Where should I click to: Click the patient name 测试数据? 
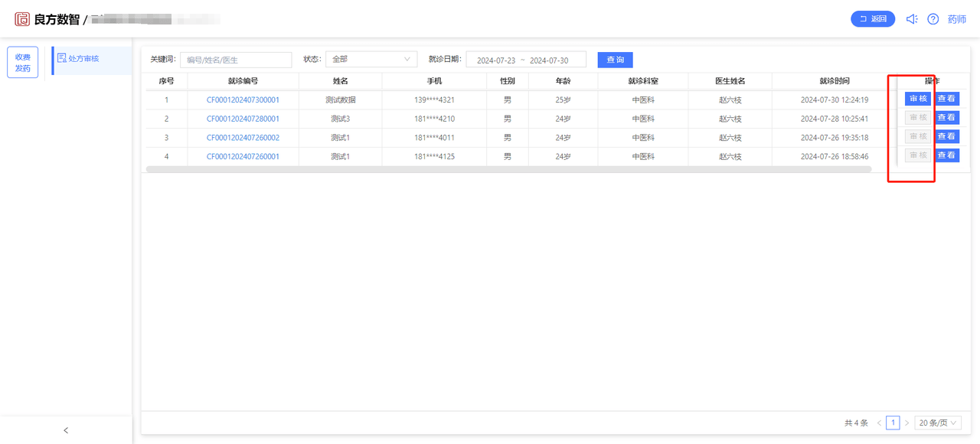click(340, 100)
